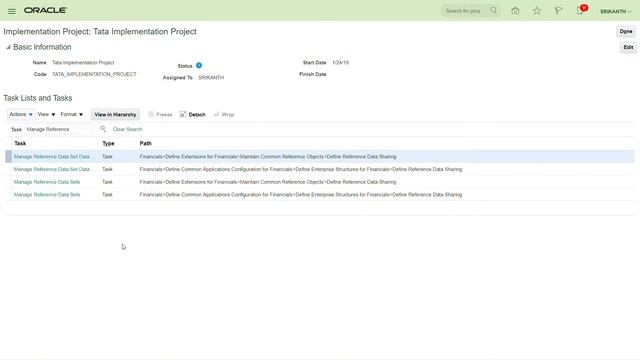This screenshot has height=360, width=640.
Task: Click the Path column header
Action: (145, 143)
